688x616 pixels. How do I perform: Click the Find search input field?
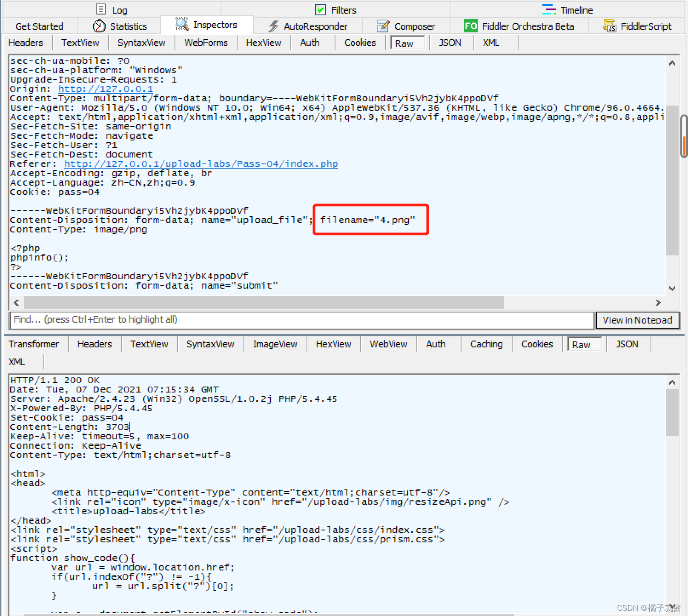tap(301, 320)
